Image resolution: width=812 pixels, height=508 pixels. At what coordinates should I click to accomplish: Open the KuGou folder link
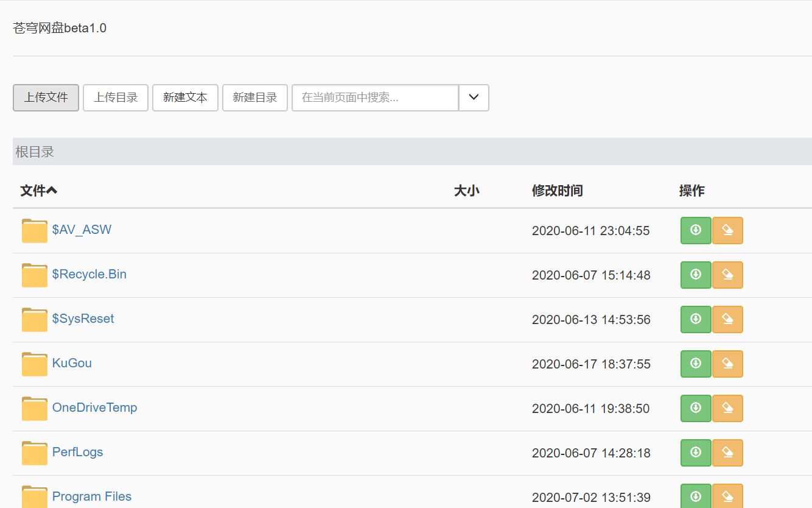[72, 363]
